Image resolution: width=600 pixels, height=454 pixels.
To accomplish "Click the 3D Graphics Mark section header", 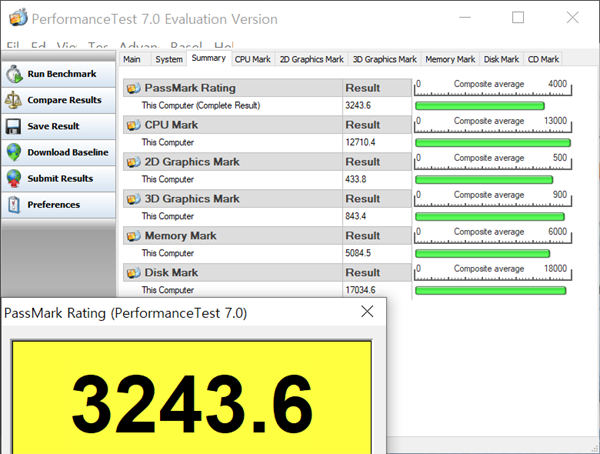I will point(233,199).
